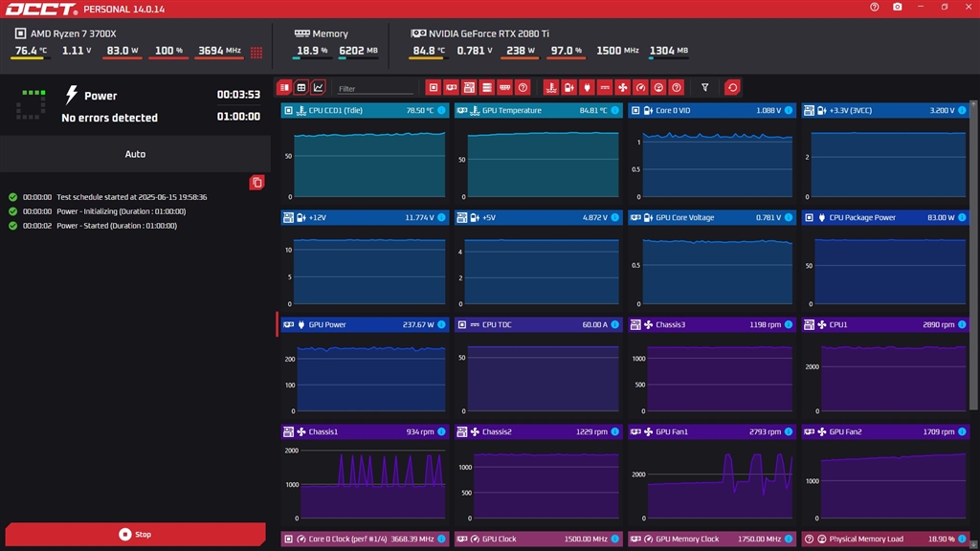This screenshot has height=551, width=980.
Task: Open info for +3.3V (3VCC) sensor
Action: pos(962,111)
